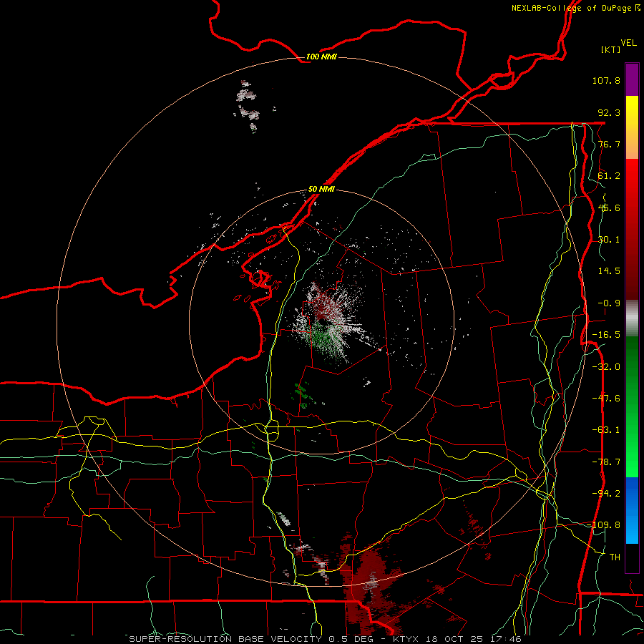Click the Super-Resolution Base Velocity caption
The width and height of the screenshot is (644, 644).
pos(326,639)
